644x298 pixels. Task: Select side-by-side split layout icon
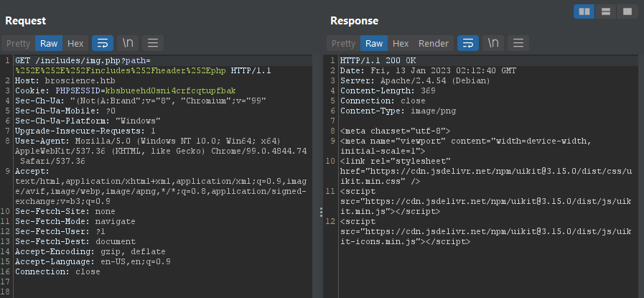tap(584, 11)
